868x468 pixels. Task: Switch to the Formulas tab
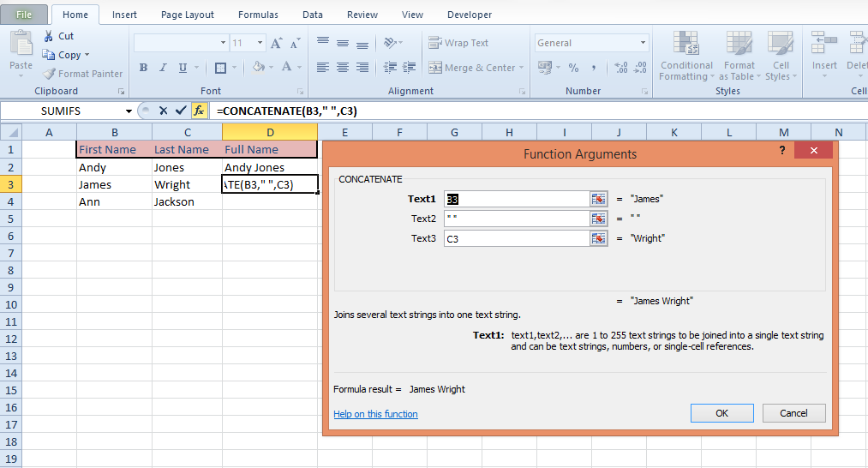coord(258,15)
